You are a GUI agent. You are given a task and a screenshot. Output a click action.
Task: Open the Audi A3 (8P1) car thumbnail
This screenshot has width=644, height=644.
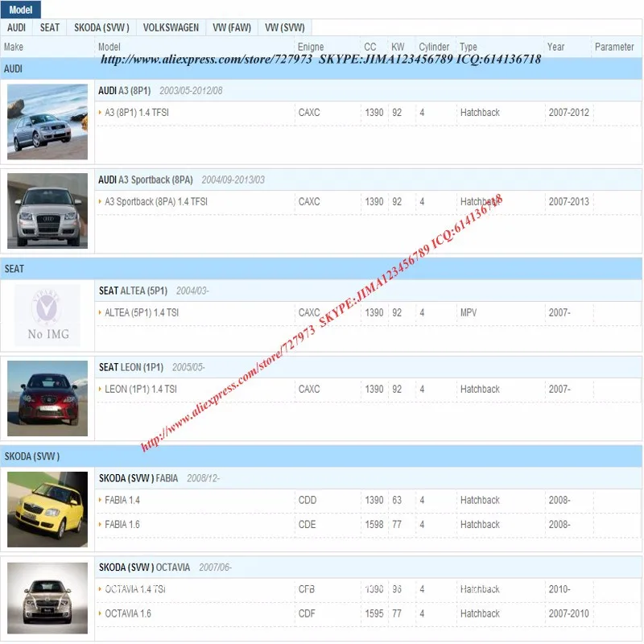pos(47,122)
